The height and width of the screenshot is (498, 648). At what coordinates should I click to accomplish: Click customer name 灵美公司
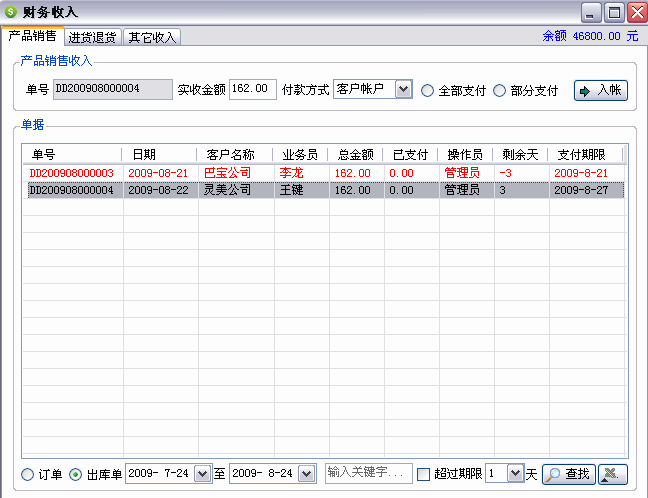pos(228,190)
